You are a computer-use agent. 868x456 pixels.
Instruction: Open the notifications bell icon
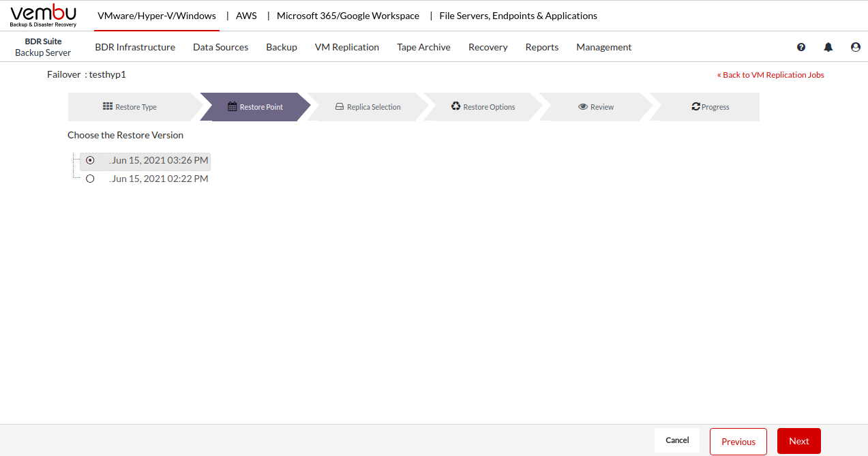[828, 47]
